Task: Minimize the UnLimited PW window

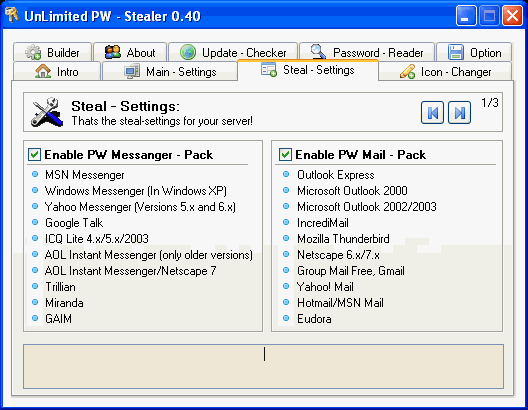Action: coord(466,15)
